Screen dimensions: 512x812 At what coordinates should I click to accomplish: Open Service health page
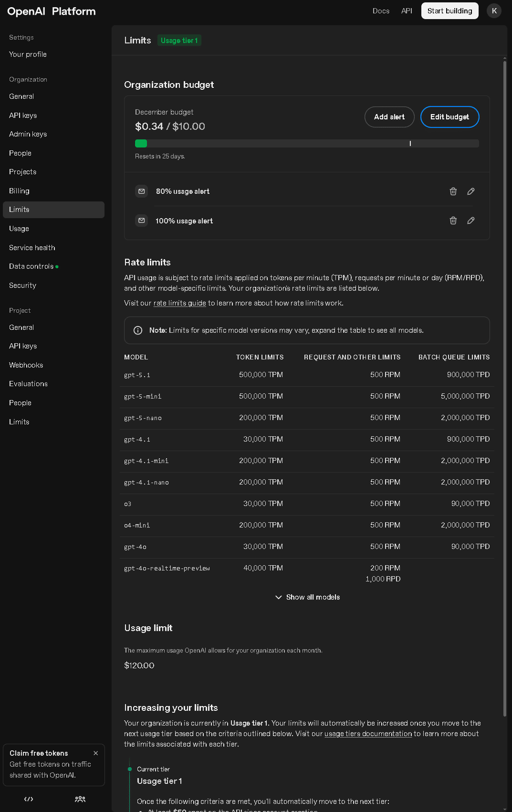(x=32, y=248)
